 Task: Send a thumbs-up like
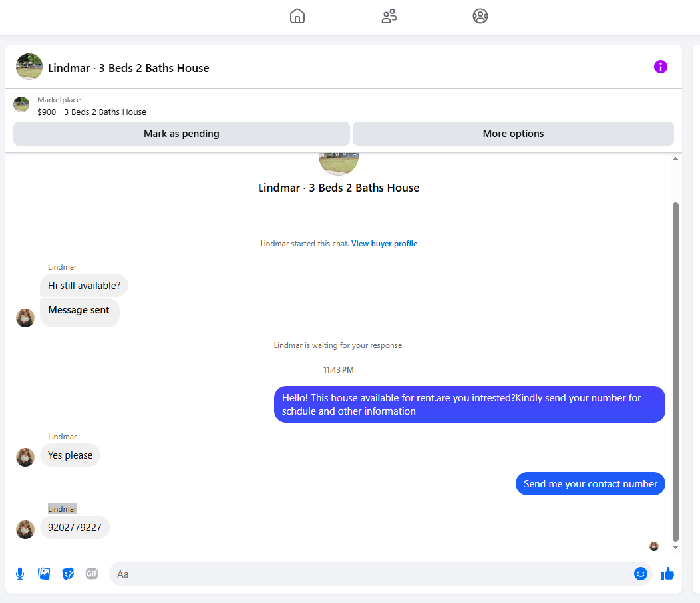click(667, 574)
